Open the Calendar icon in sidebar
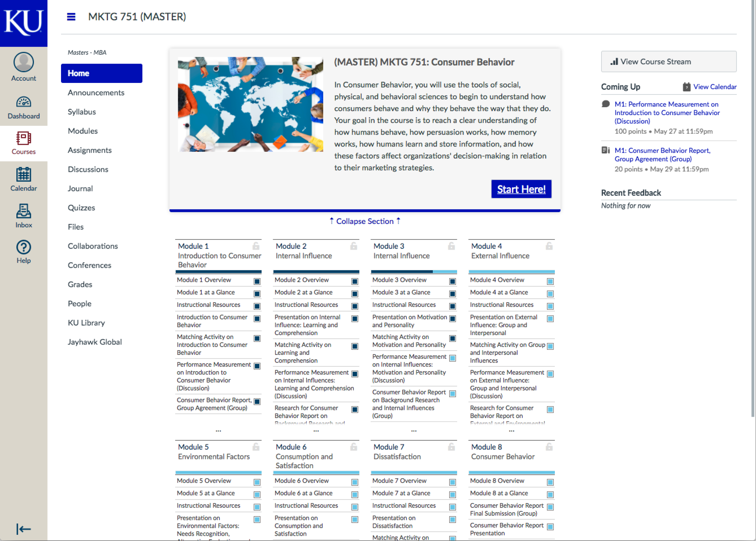Screen dimensions: 756x541 click(23, 174)
